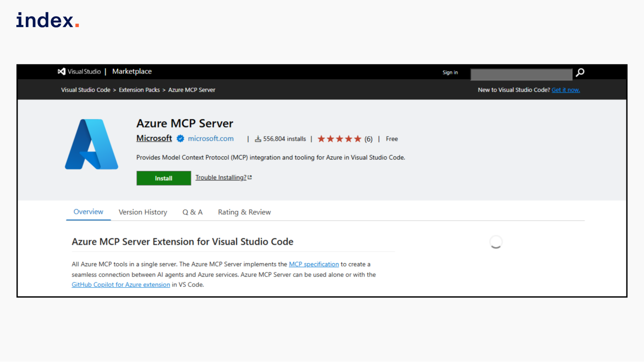Open the Get it now link
This screenshot has width=644, height=362.
pyautogui.click(x=565, y=90)
